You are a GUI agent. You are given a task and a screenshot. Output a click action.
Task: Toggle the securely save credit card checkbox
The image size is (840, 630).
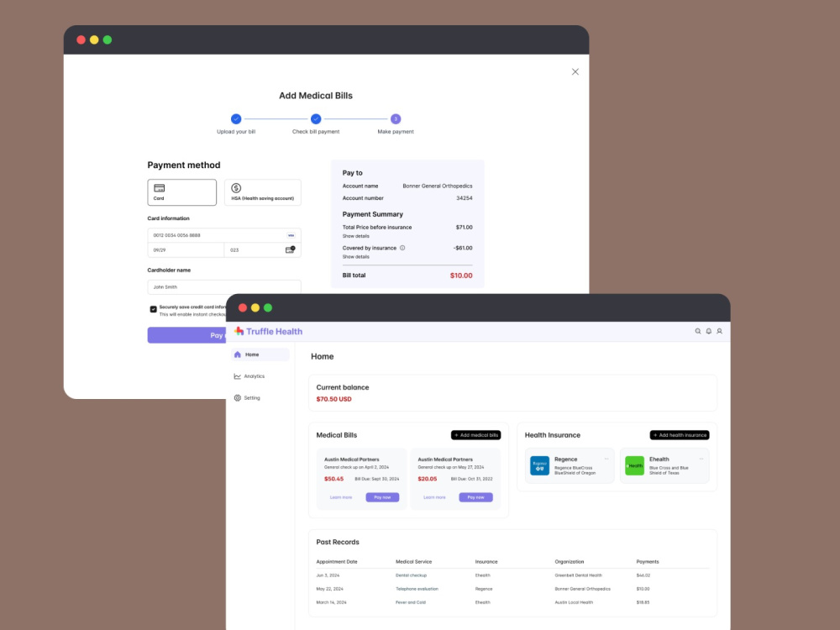(x=153, y=309)
